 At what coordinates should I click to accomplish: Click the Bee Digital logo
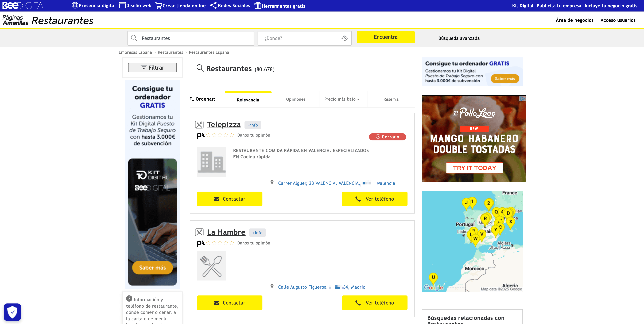pos(25,6)
